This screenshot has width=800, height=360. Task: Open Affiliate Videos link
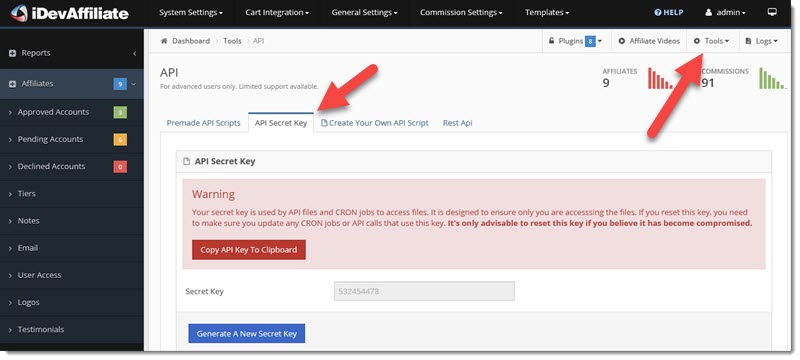click(x=649, y=41)
